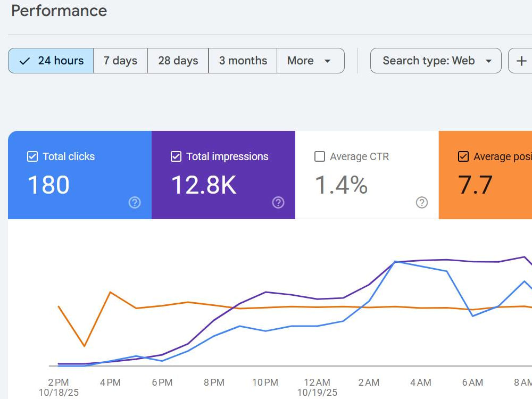Add a new filter with the plus icon
This screenshot has height=399, width=532.
point(521,61)
